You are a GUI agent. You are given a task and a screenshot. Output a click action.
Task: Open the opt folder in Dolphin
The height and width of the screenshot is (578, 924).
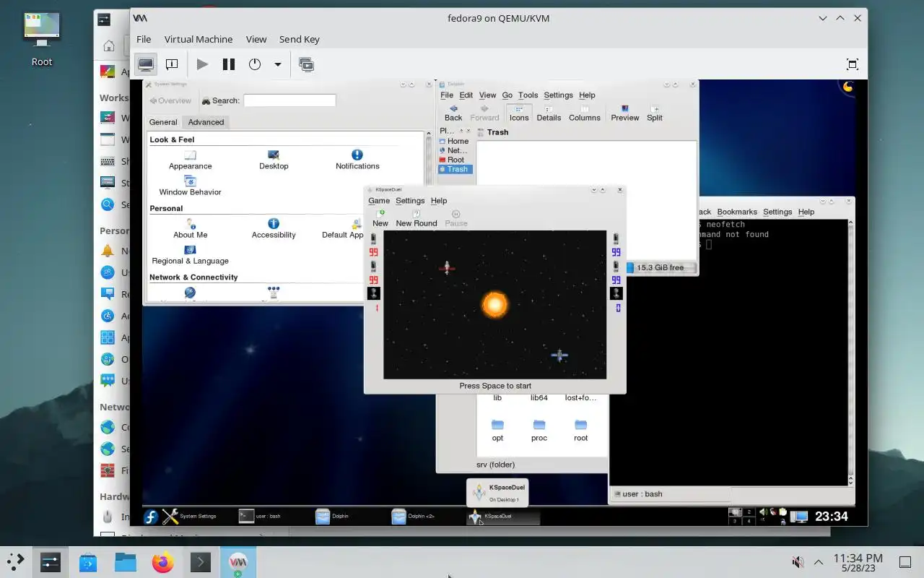tap(497, 429)
